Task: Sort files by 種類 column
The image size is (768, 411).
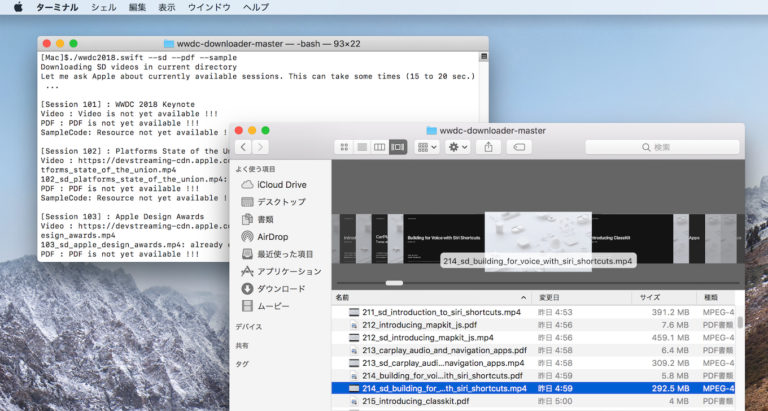Action: click(716, 297)
